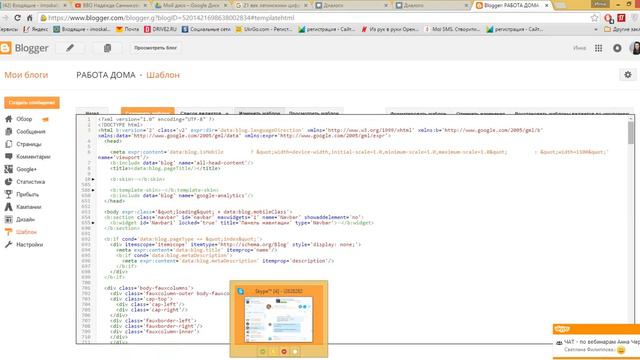The width and height of the screenshot is (640, 360).
Task: Open Настройки in the sidebar
Action: pos(29,245)
